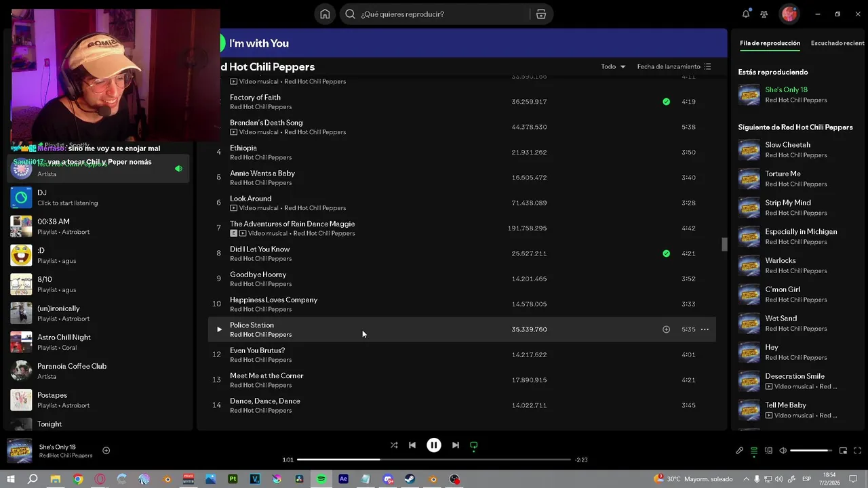Open the '(un)ironically' playlist
The image size is (868, 488).
tap(99, 313)
